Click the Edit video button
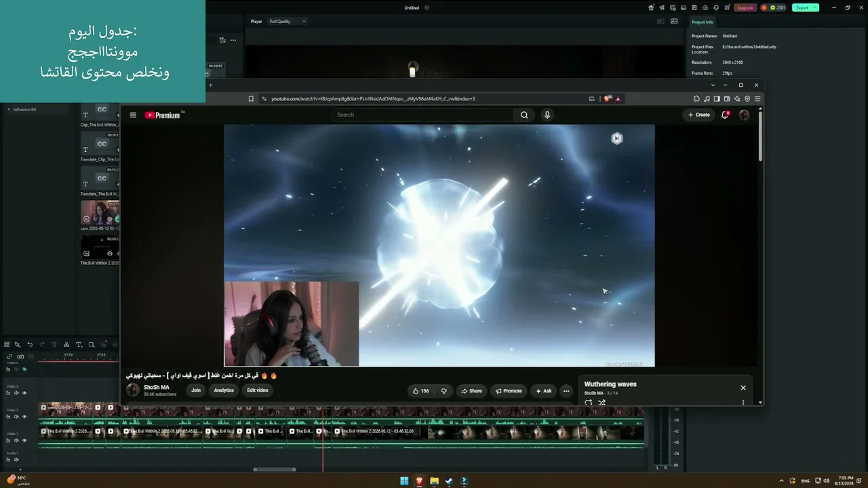Screen dimensions: 868x488 pos(258,390)
